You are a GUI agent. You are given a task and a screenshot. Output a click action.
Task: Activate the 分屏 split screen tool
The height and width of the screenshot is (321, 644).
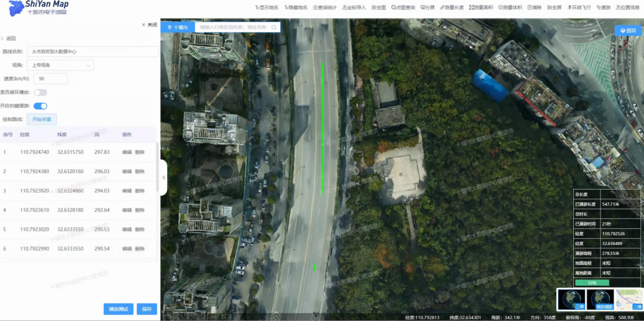428,8
